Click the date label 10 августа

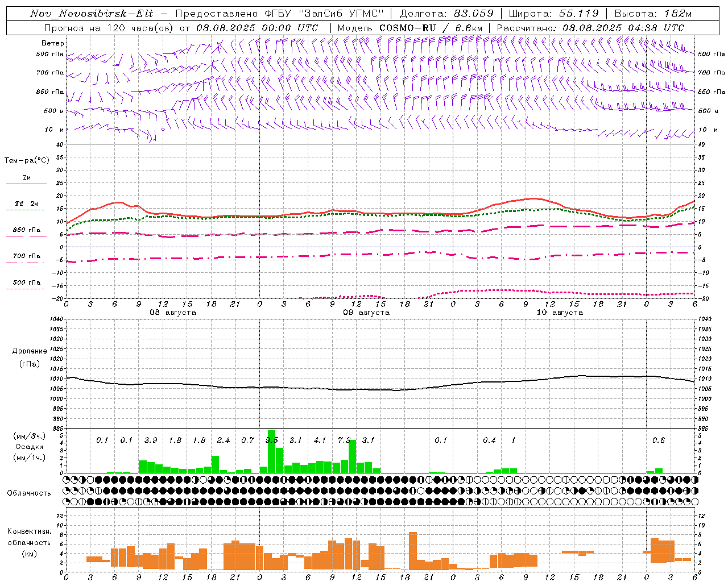(560, 312)
